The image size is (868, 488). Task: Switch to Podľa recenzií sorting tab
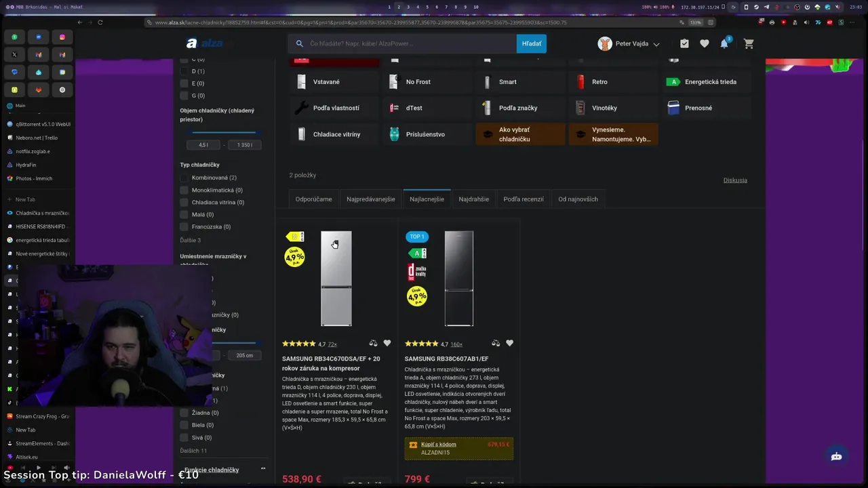tap(523, 199)
